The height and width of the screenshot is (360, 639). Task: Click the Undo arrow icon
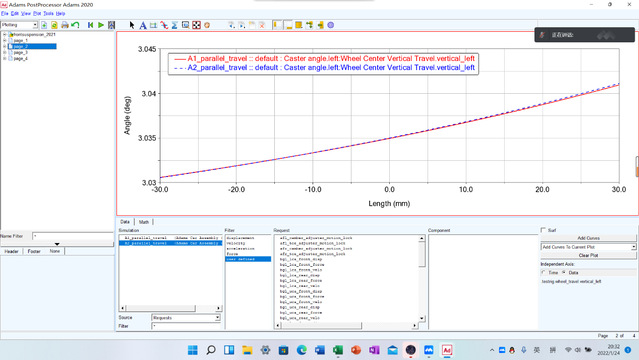pos(75,25)
